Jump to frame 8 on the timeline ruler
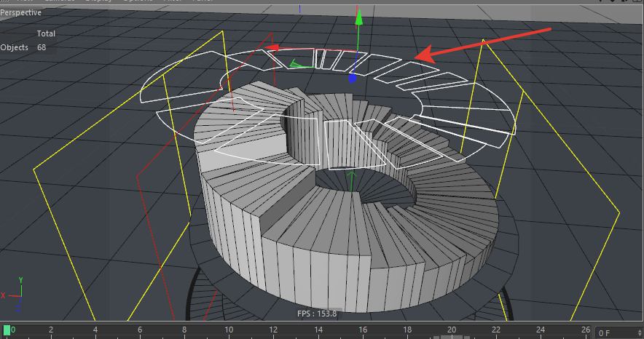This screenshot has height=339, width=644. (x=184, y=330)
